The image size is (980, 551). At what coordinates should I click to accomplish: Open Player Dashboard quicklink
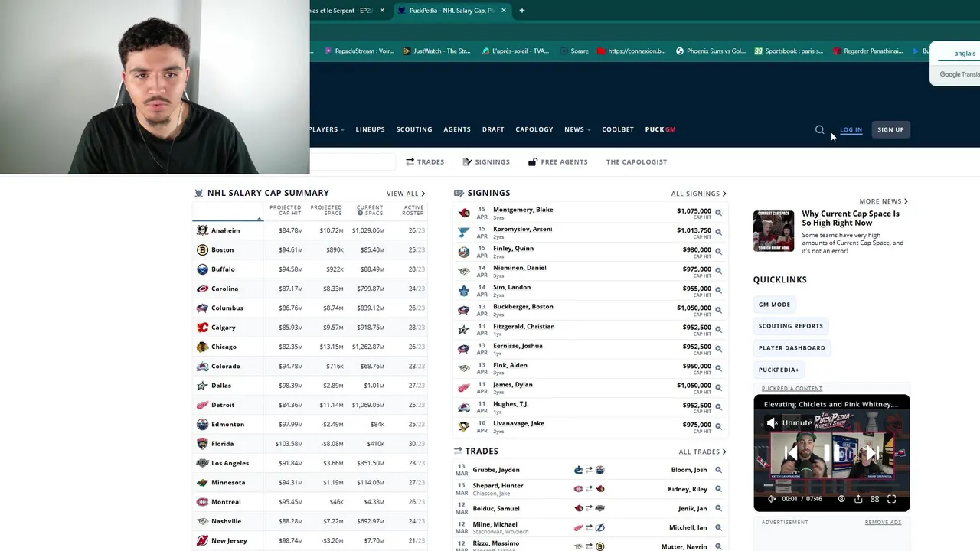[792, 347]
